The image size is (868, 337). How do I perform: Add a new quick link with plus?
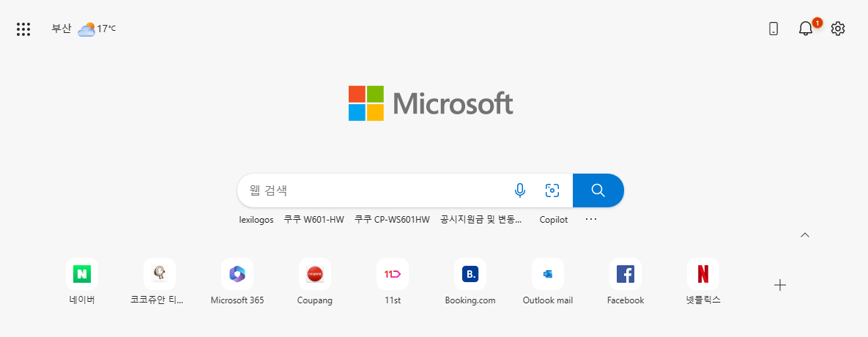780,285
